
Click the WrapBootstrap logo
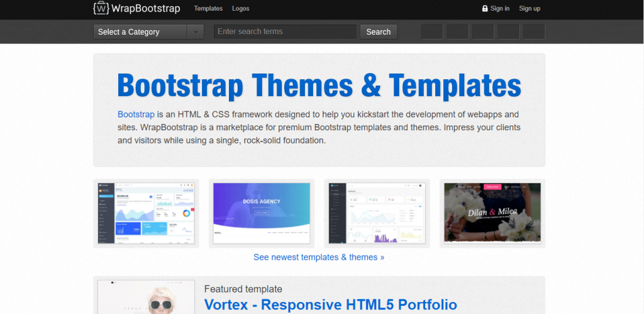point(136,8)
